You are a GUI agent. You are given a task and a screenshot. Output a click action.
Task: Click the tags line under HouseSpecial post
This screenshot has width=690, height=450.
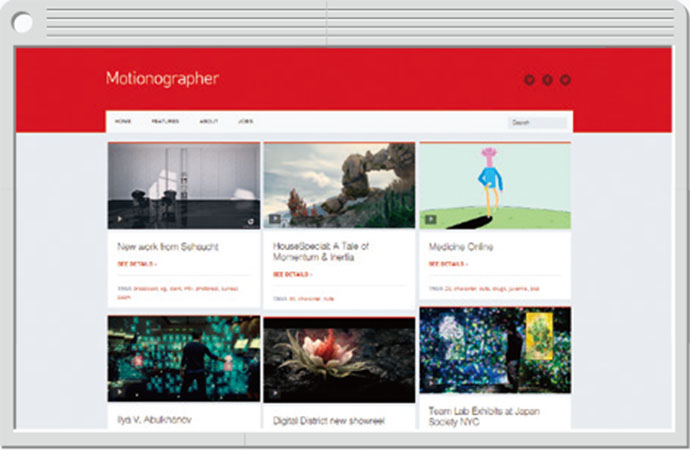(303, 299)
